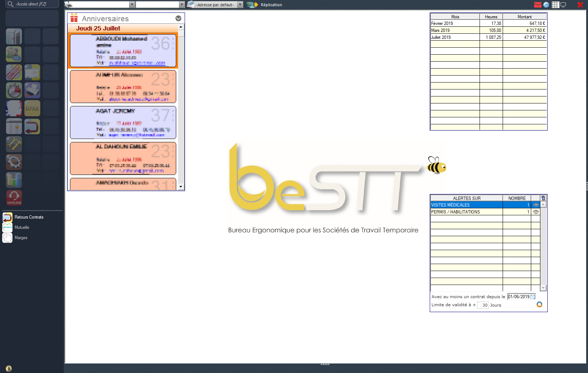Viewport: 588px width, 373px height.
Task: Click the Réplication label
Action: coord(271,5)
